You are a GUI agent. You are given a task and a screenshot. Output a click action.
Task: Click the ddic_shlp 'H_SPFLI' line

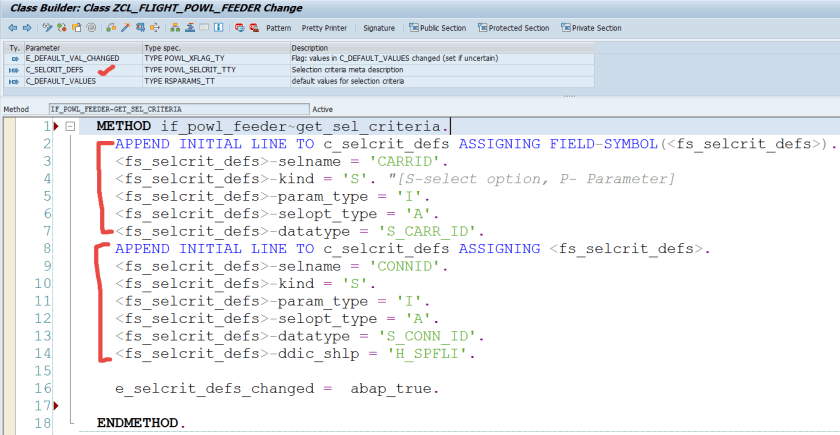(295, 354)
